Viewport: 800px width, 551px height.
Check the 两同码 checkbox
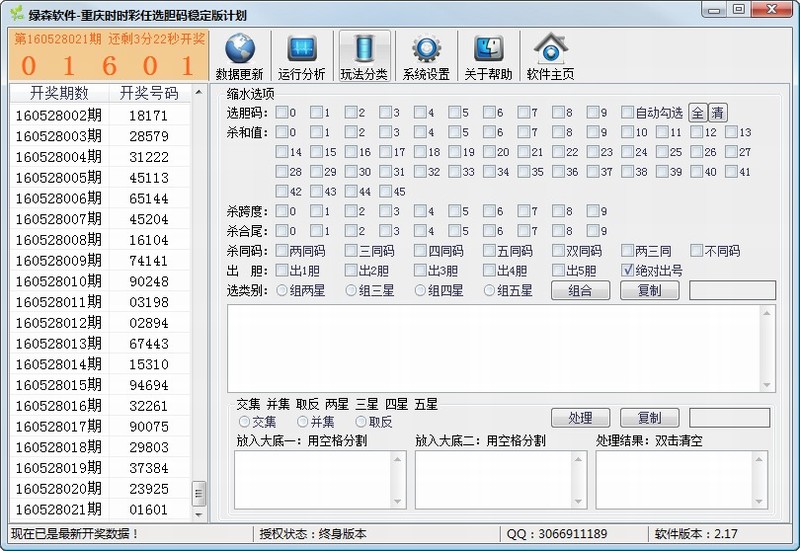tap(282, 250)
